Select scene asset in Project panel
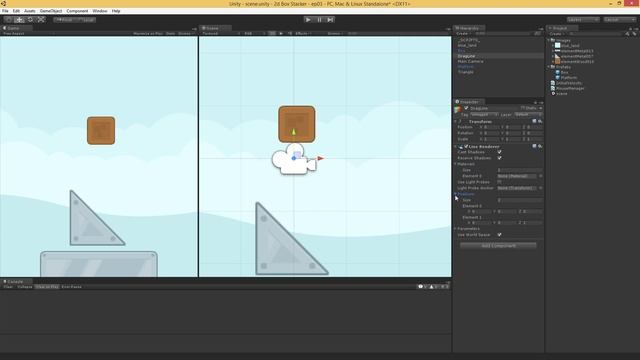 pyautogui.click(x=562, y=93)
